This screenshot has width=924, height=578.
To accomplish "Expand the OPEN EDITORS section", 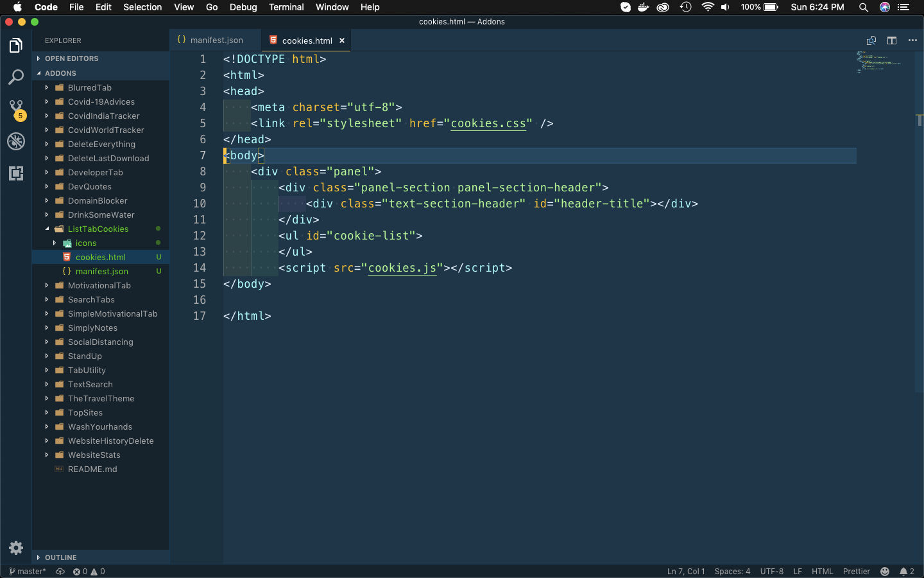I will pos(101,58).
